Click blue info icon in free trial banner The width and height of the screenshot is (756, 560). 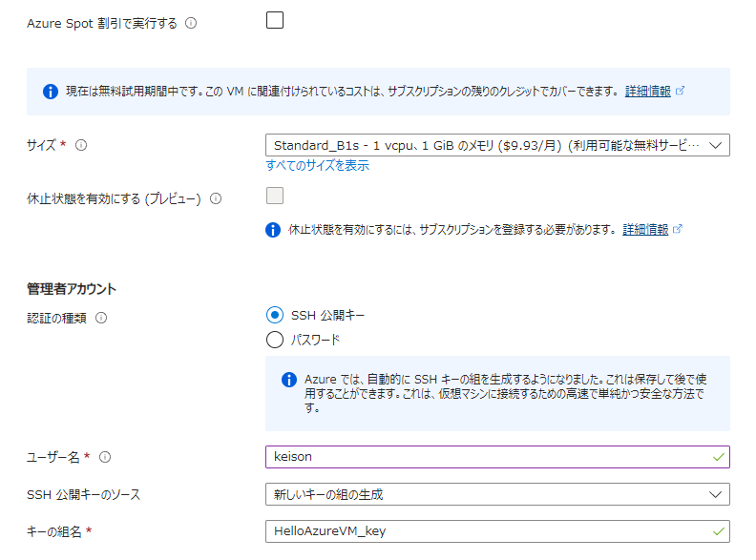tap(51, 91)
